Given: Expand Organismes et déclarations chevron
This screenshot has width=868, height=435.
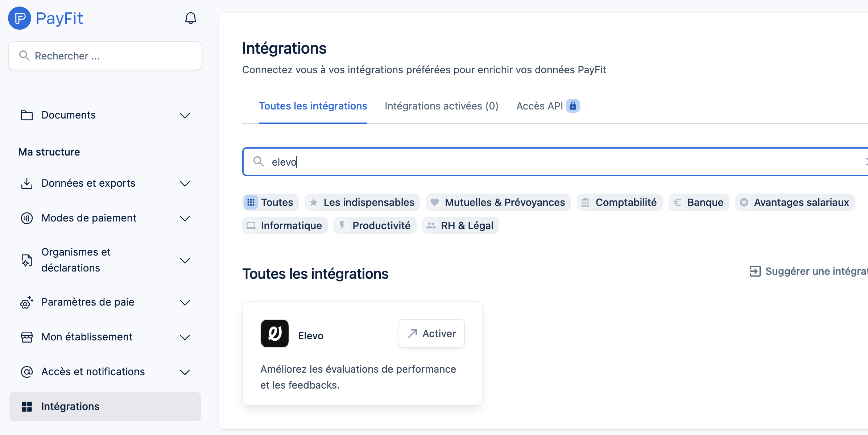Looking at the screenshot, I should 185,261.
